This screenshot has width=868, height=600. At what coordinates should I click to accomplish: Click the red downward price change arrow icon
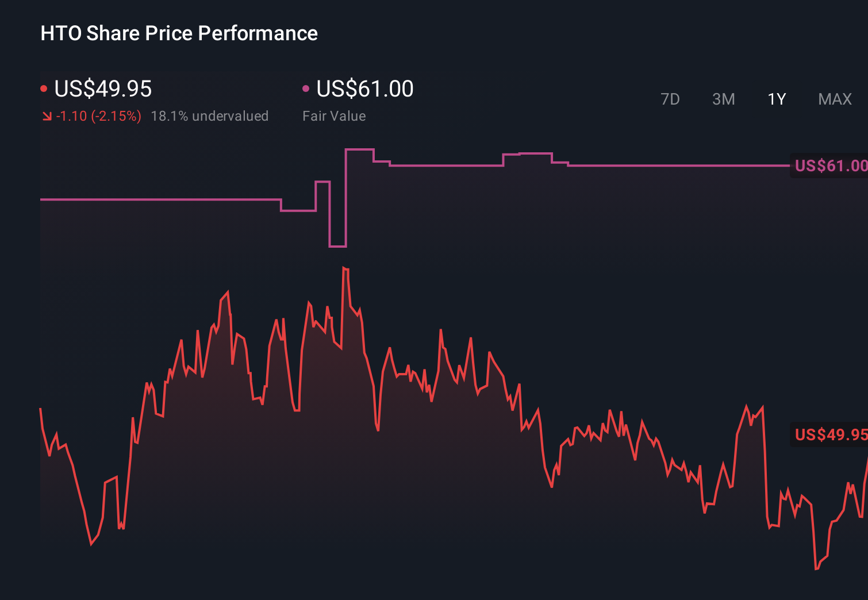(47, 116)
